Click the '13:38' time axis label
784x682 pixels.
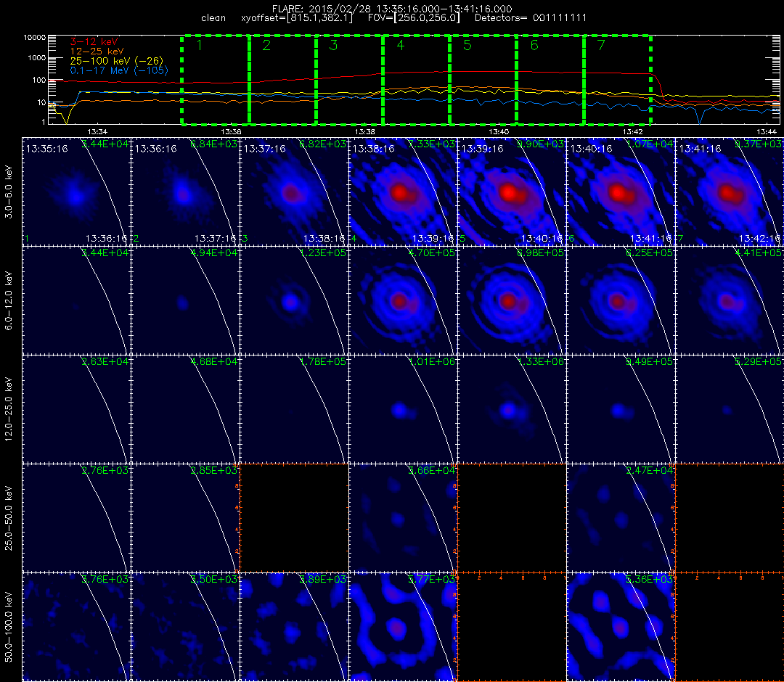coord(365,131)
